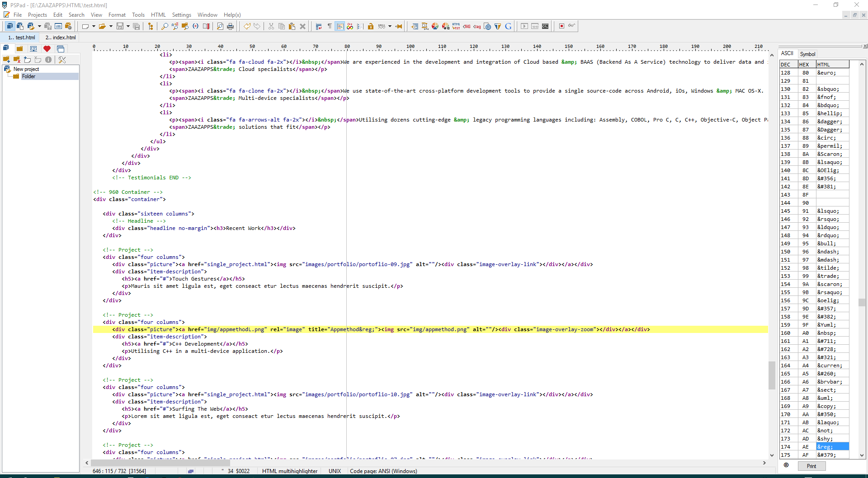This screenshot has width=868, height=478.
Task: Toggle the macro record button
Action: (561, 26)
